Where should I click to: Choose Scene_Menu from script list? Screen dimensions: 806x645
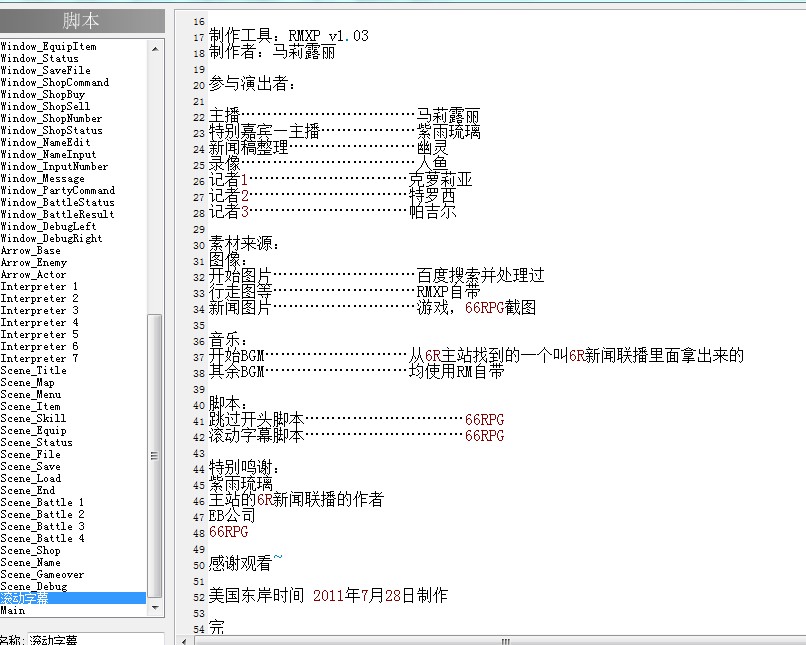(30, 394)
